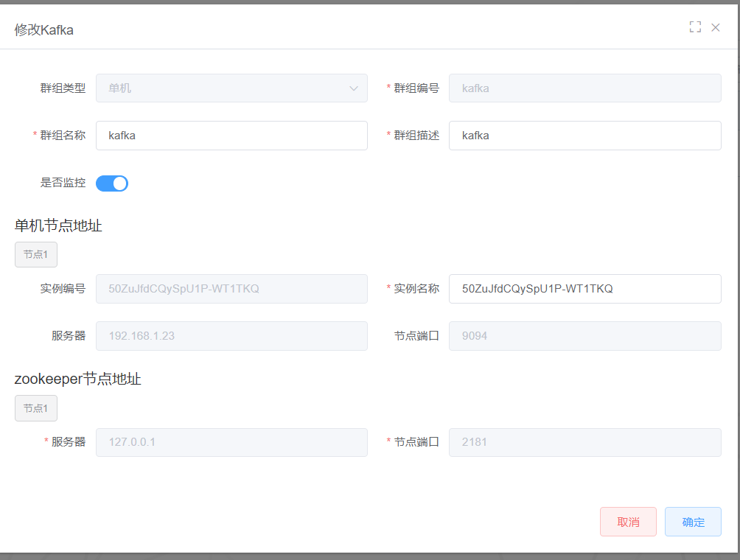Click the 单机节点地址 section heading
Screen dimensions: 740x560
click(58, 225)
